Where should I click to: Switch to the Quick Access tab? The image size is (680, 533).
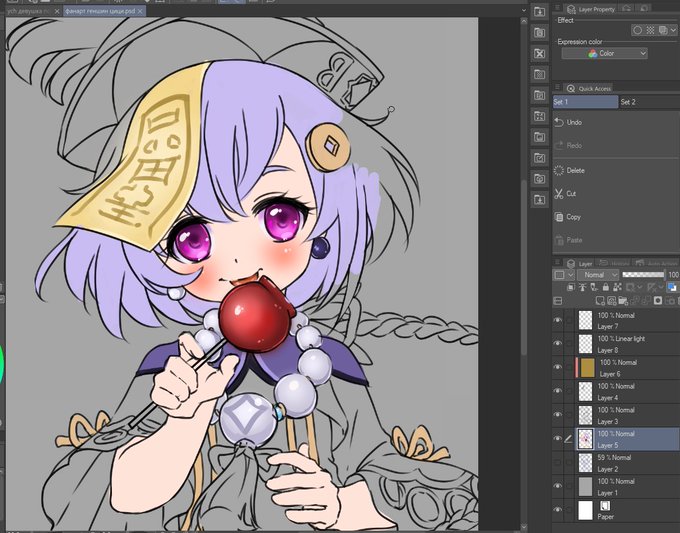(589, 88)
